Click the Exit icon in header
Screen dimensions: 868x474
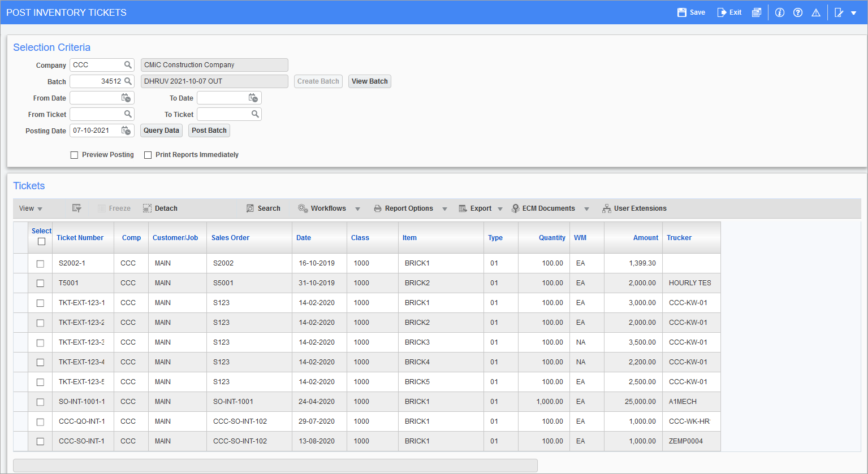pyautogui.click(x=722, y=12)
